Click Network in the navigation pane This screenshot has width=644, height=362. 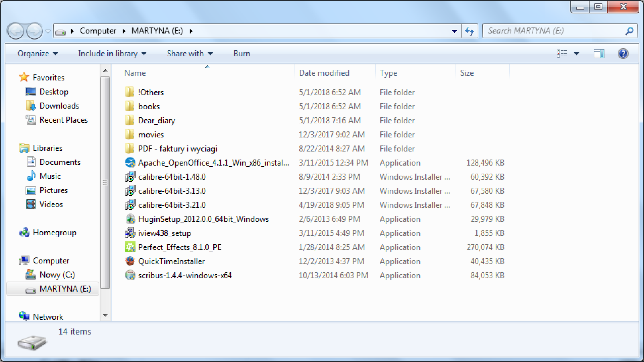[x=48, y=316]
